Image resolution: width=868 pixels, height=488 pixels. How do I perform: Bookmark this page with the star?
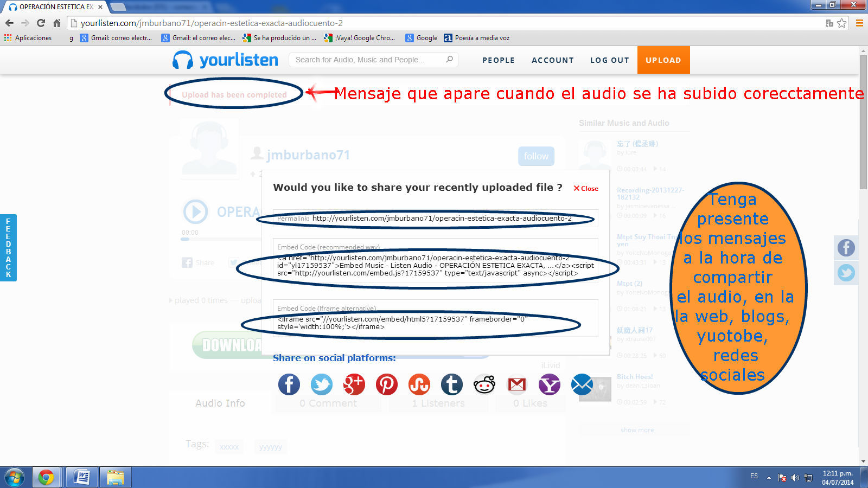pyautogui.click(x=842, y=23)
